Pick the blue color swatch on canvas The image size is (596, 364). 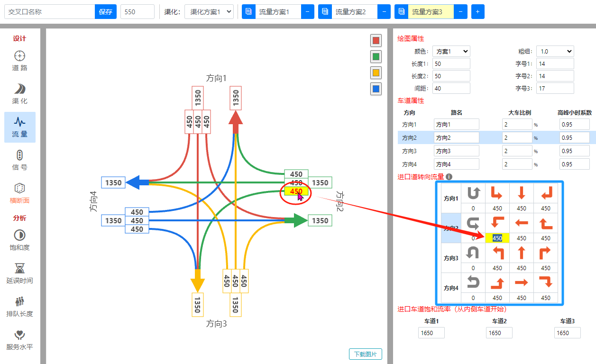pyautogui.click(x=376, y=89)
